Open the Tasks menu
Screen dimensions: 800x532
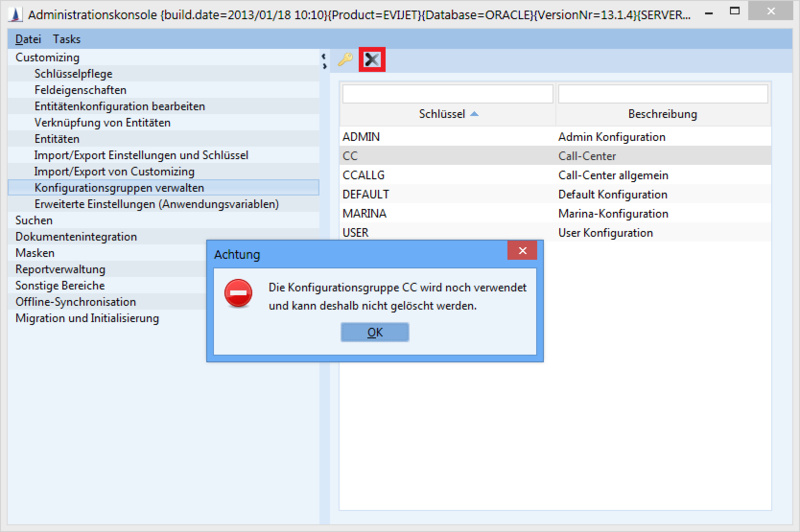pos(67,39)
